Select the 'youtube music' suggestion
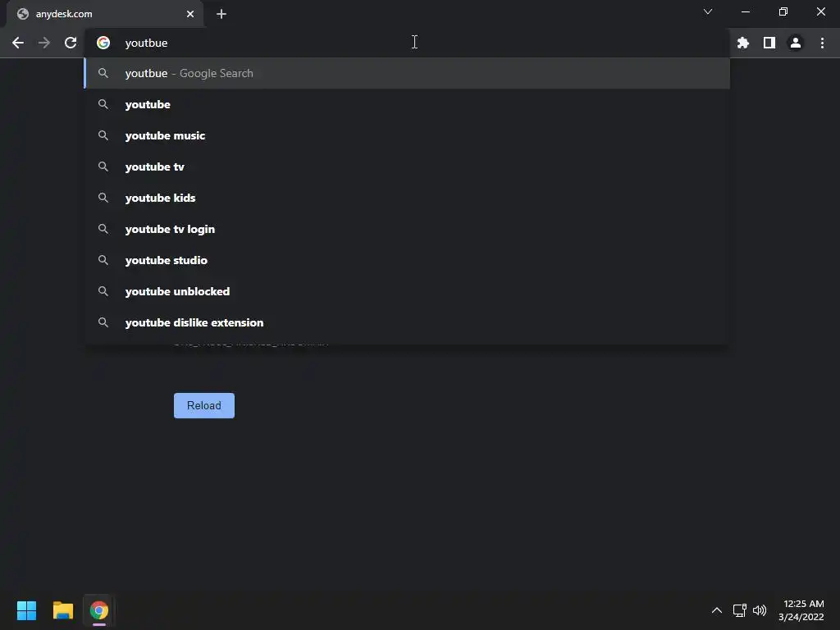 pyautogui.click(x=407, y=135)
